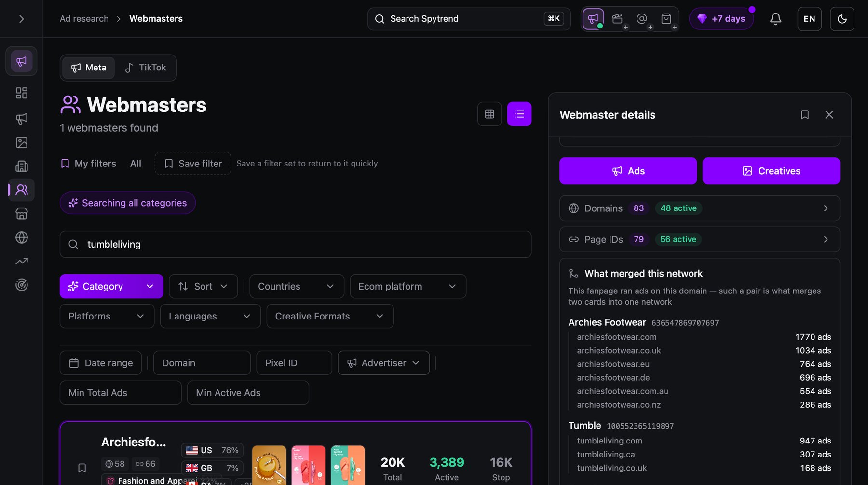Select the @ product icon in the top bar
Image resolution: width=868 pixels, height=485 pixels.
click(x=642, y=19)
